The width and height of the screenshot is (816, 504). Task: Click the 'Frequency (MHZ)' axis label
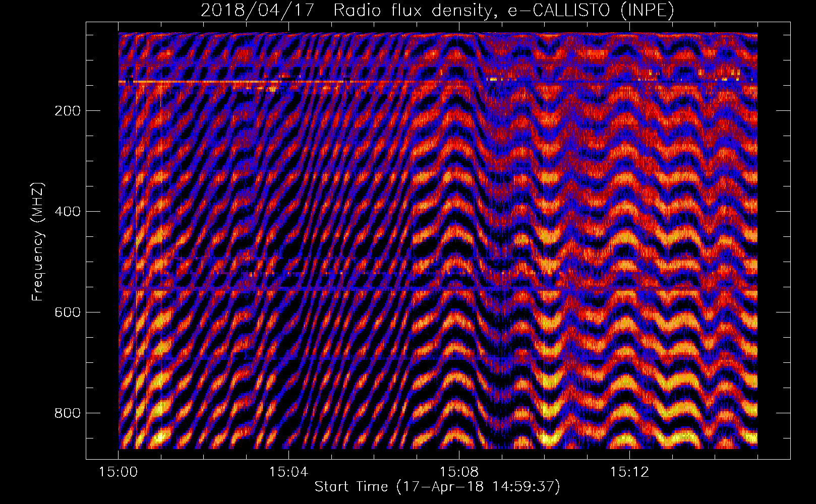[37, 241]
